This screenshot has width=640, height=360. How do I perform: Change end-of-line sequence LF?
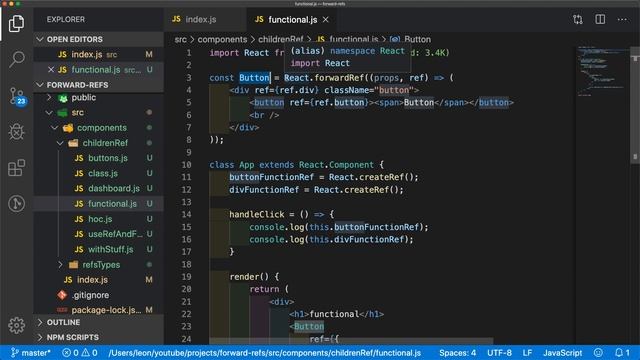pos(527,353)
